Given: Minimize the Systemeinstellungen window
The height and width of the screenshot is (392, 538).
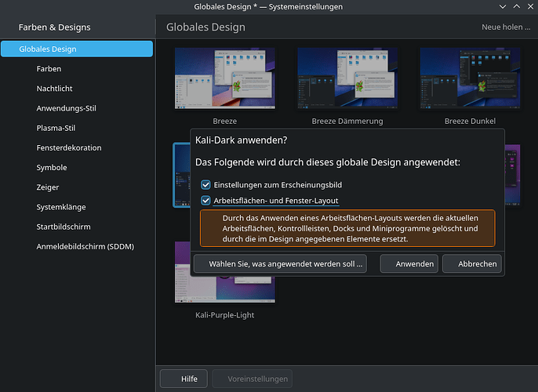Looking at the screenshot, I should pyautogui.click(x=503, y=6).
